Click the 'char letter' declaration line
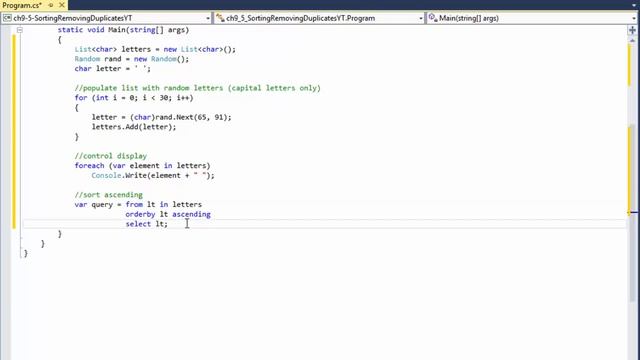 click(113, 69)
